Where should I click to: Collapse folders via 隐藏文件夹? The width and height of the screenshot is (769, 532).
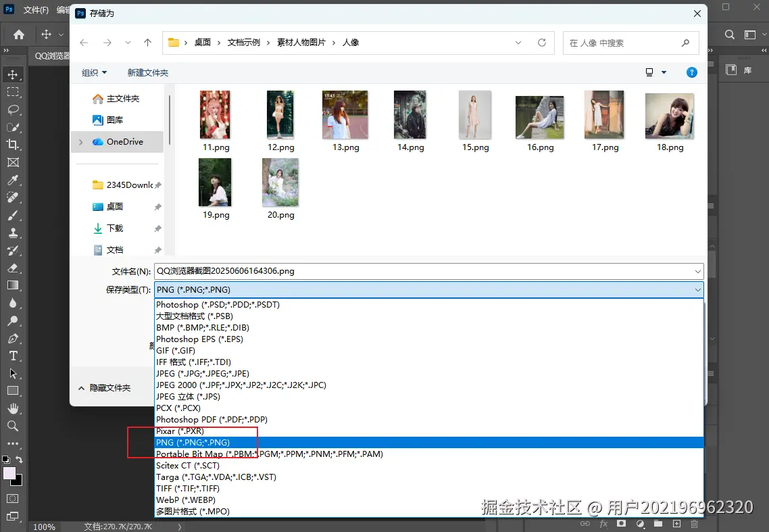[104, 388]
